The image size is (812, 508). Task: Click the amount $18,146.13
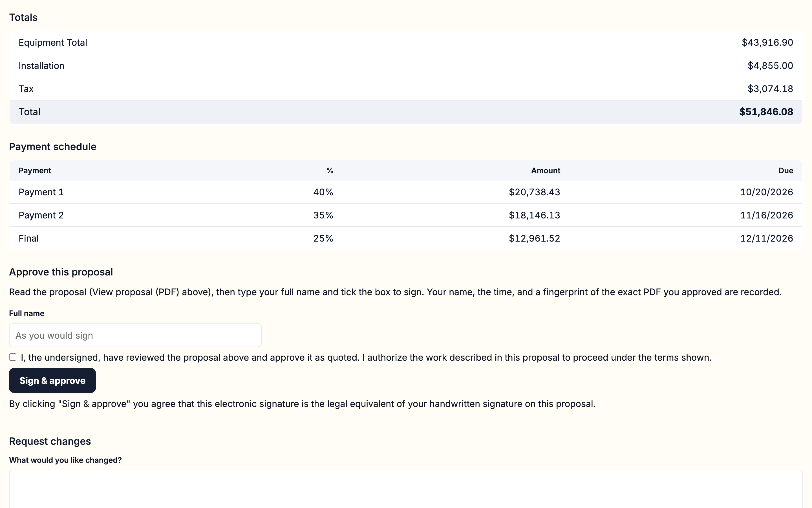(x=535, y=215)
